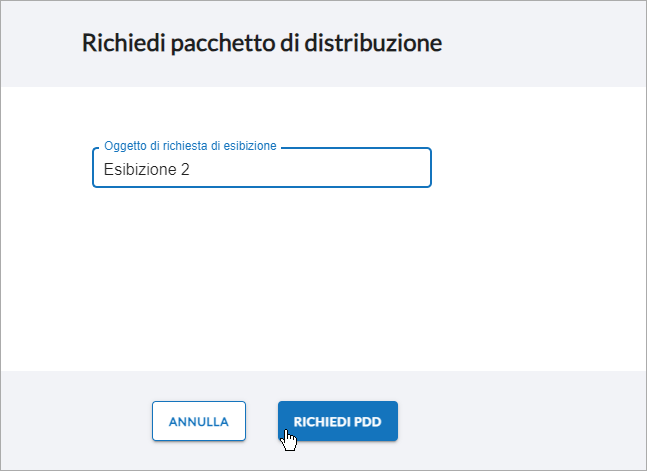The width and height of the screenshot is (647, 471).
Task: Select the blue-outlined exhibition request text box
Action: [262, 168]
